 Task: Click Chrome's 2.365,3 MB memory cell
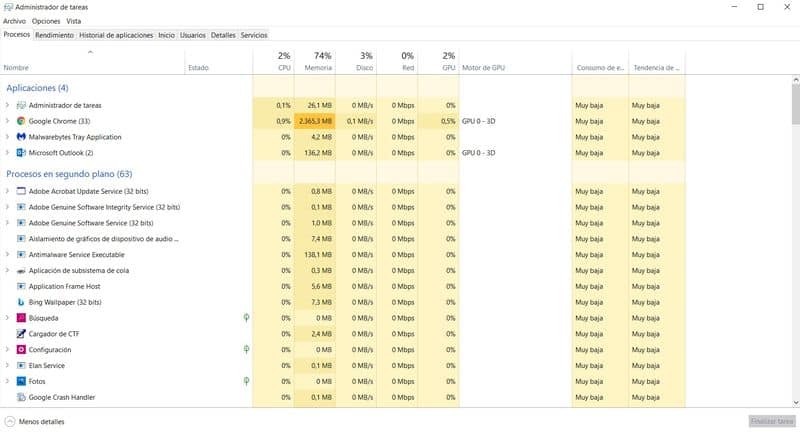pyautogui.click(x=315, y=121)
